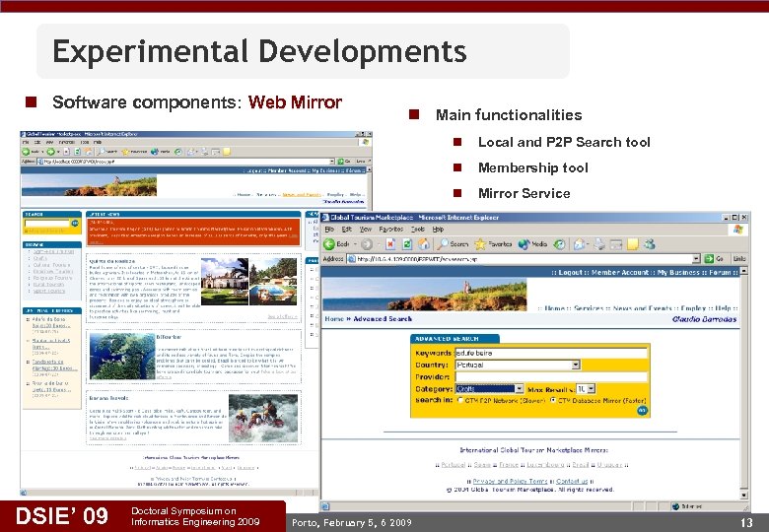Image resolution: width=769 pixels, height=532 pixels.
Task: Click the search input in the background window
Action: 47,223
